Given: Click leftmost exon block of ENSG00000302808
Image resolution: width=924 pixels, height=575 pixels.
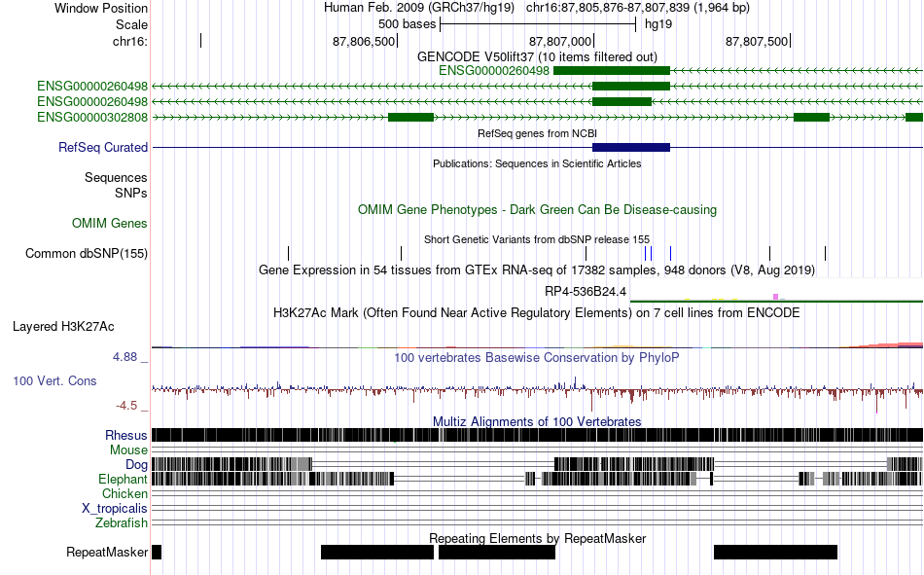Looking at the screenshot, I should (410, 118).
